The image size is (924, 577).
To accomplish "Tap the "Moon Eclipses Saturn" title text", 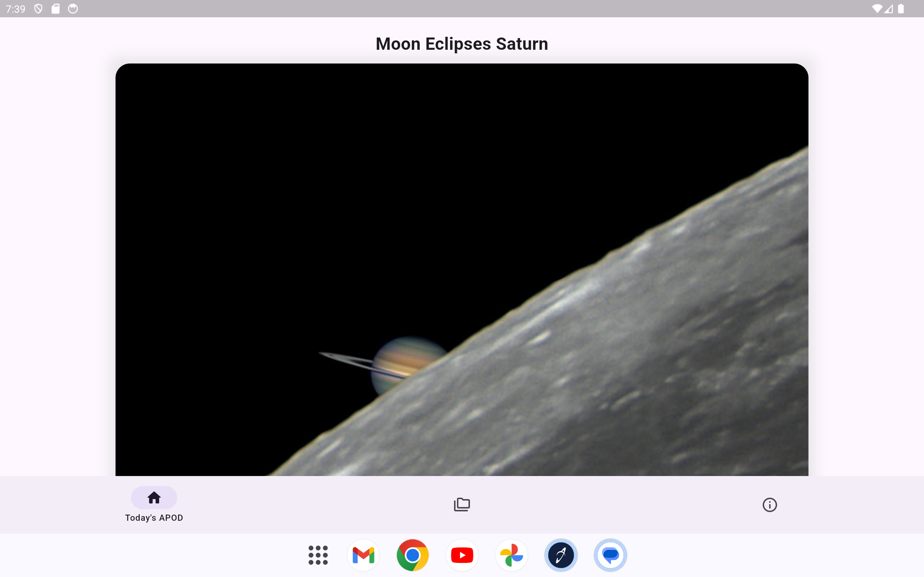I will (462, 44).
